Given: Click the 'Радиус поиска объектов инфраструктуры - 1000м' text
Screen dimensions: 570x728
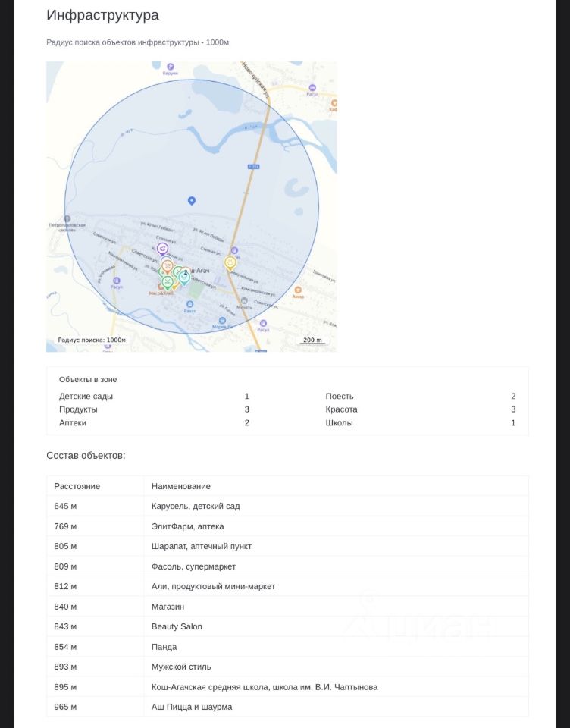Looking at the screenshot, I should 137,42.
